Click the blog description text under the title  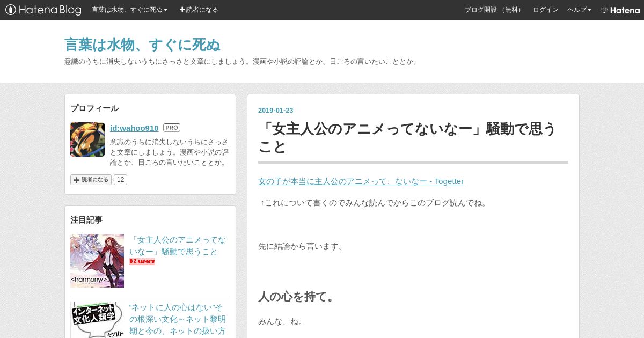241,62
